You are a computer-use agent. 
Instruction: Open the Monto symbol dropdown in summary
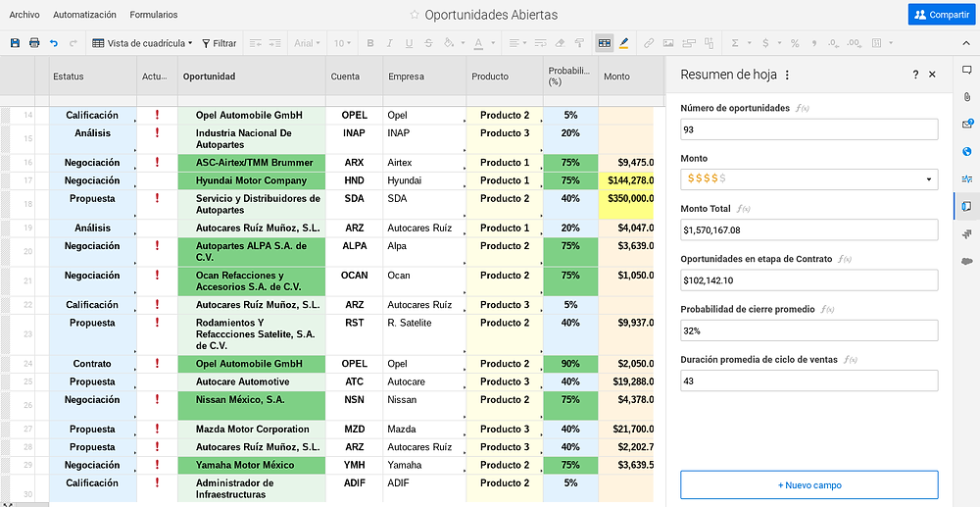pos(928,179)
